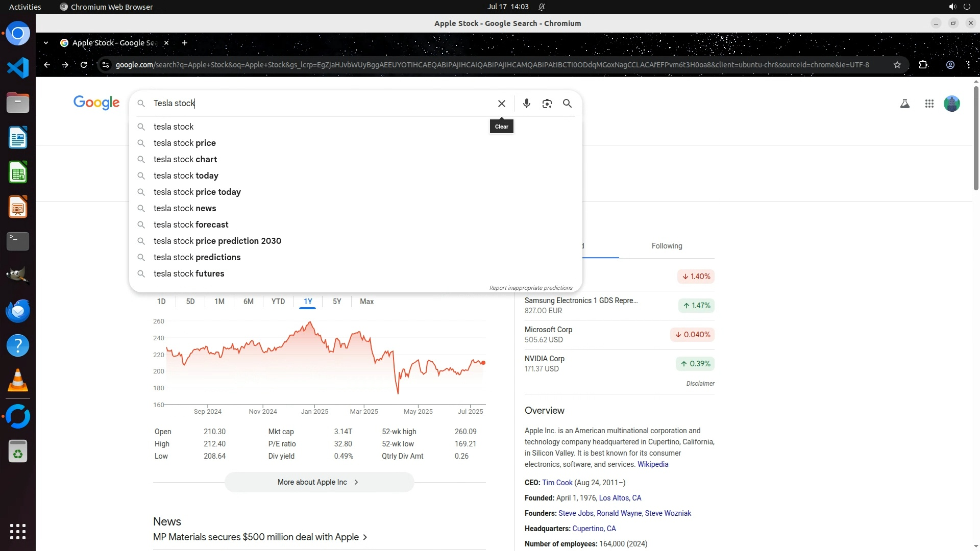Reload the current page
980x551 pixels.
click(x=84, y=65)
